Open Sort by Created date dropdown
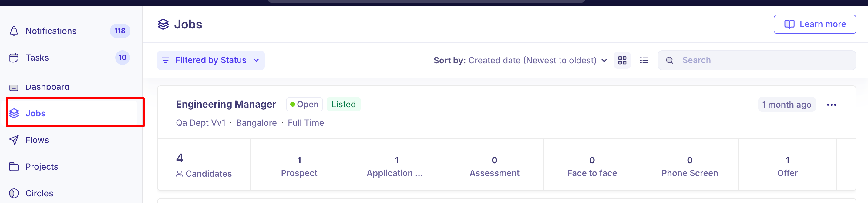 (x=520, y=60)
